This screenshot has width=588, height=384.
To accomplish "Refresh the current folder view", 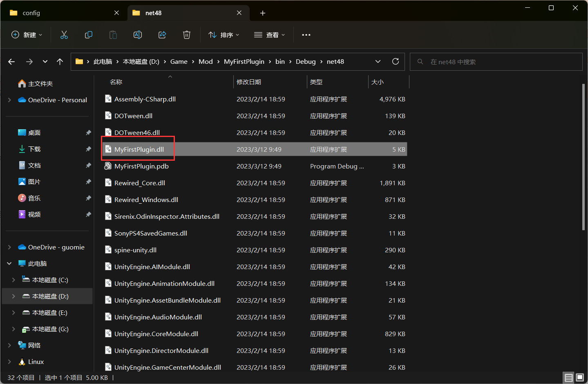I will (x=395, y=62).
